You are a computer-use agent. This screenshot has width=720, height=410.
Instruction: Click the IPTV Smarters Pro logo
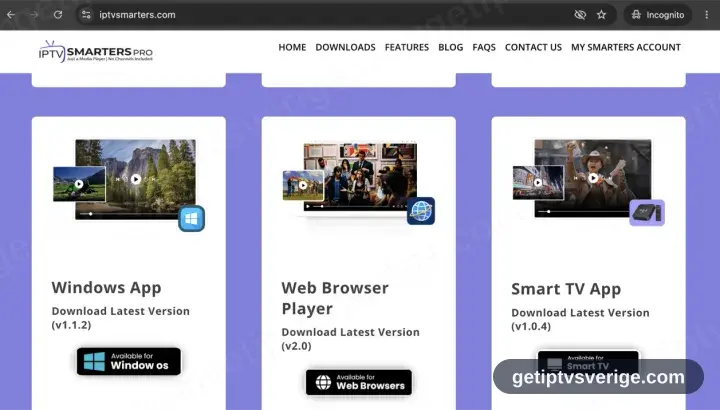pos(96,51)
